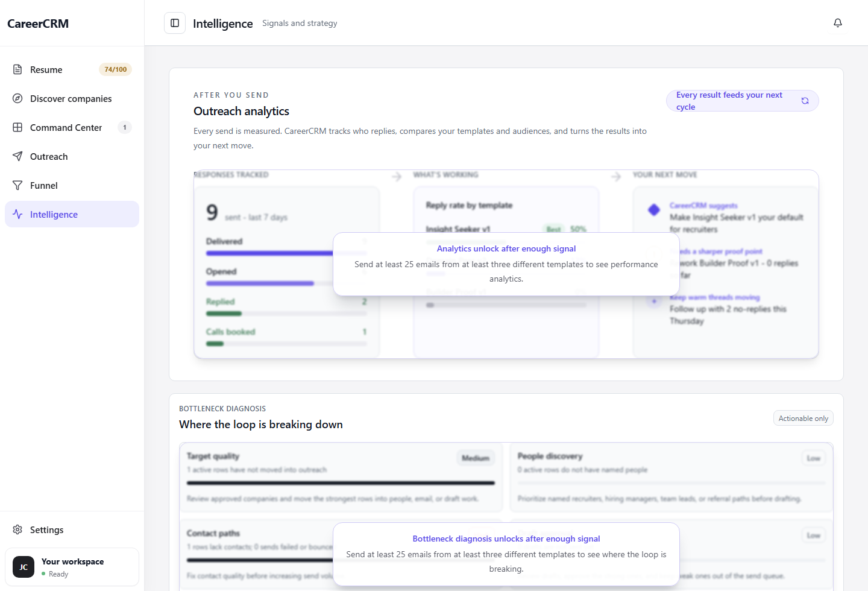This screenshot has height=591, width=868.
Task: Click the Discover companies compass icon
Action: click(x=17, y=98)
